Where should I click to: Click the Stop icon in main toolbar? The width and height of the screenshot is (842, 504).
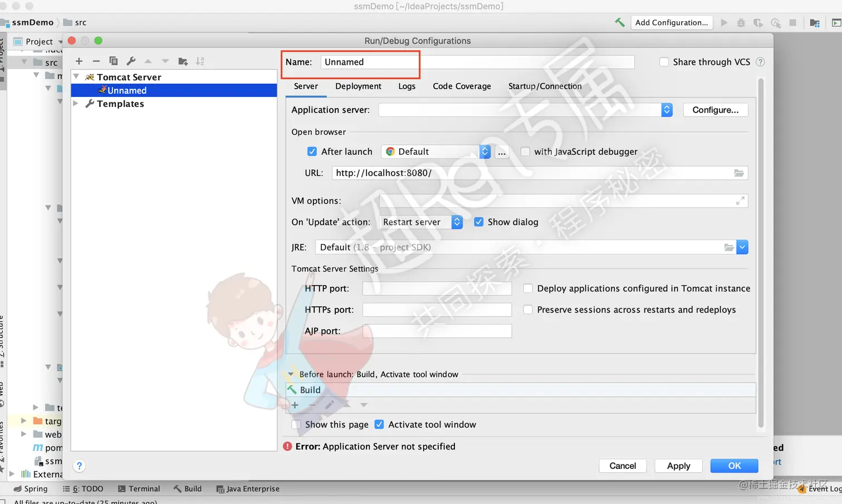(x=793, y=23)
